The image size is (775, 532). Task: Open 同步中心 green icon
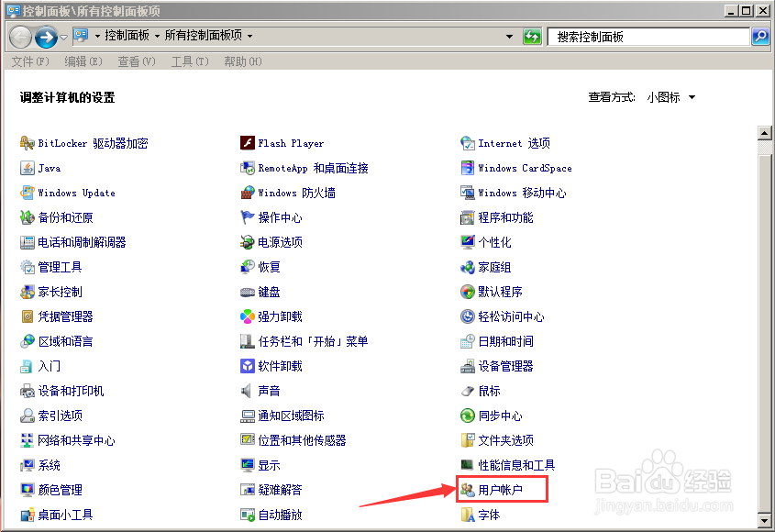point(467,416)
